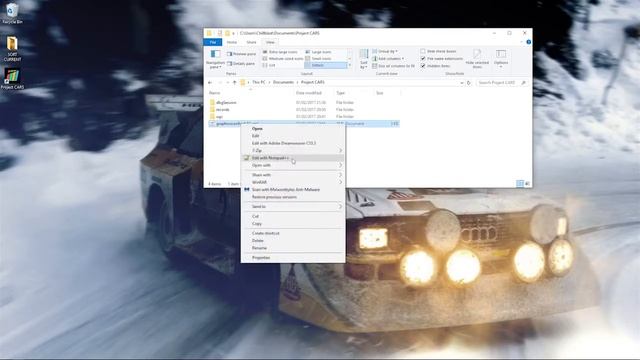640x360 pixels.
Task: Expand the layout gallery more arrow
Action: coord(350,65)
